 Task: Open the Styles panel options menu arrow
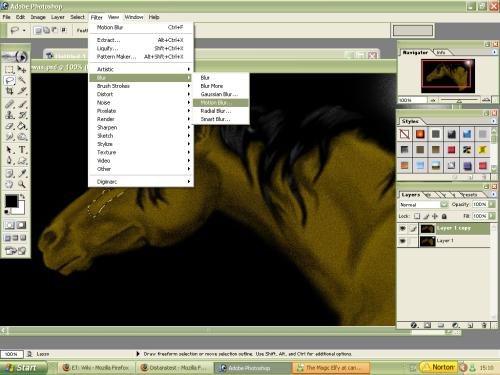[x=494, y=121]
